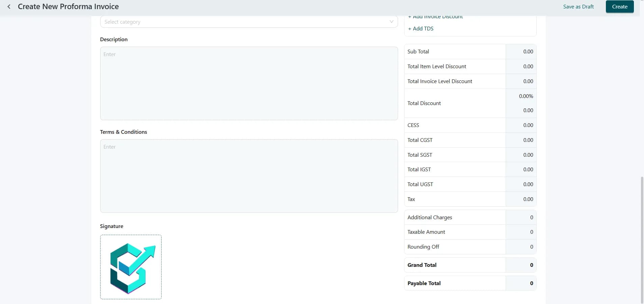Click the category dropdown chevron arrow
This screenshot has width=644, height=304.
pyautogui.click(x=391, y=22)
